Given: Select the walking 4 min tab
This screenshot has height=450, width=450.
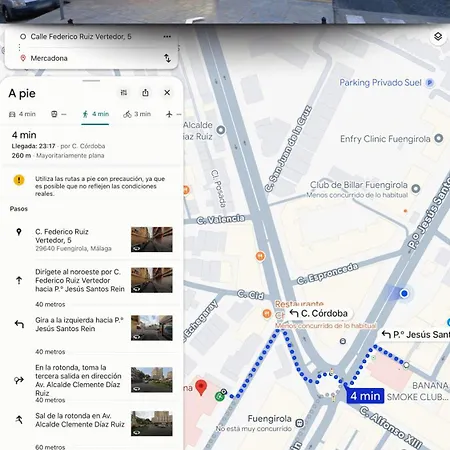Looking at the screenshot, I should coord(95,114).
